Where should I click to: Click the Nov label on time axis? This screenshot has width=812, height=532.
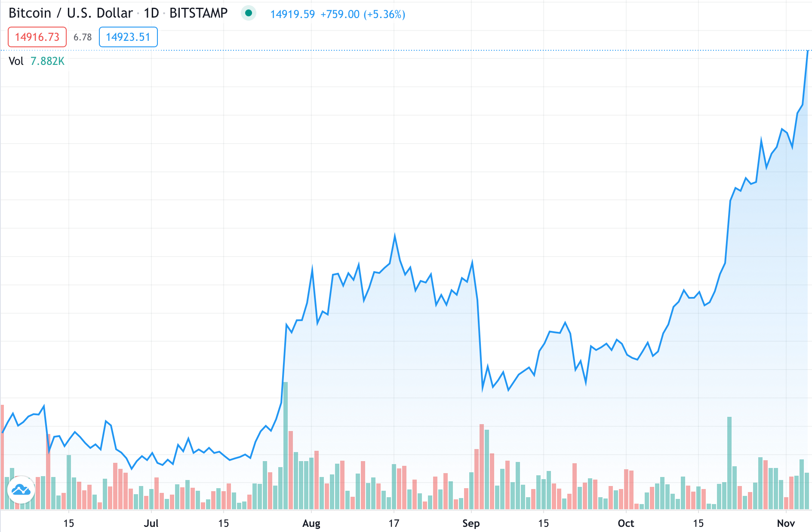click(786, 523)
